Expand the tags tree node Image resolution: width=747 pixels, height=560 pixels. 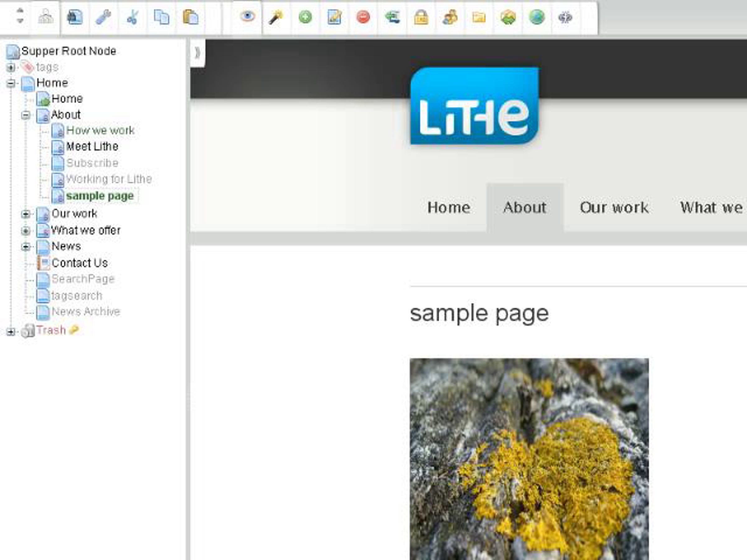coord(11,68)
